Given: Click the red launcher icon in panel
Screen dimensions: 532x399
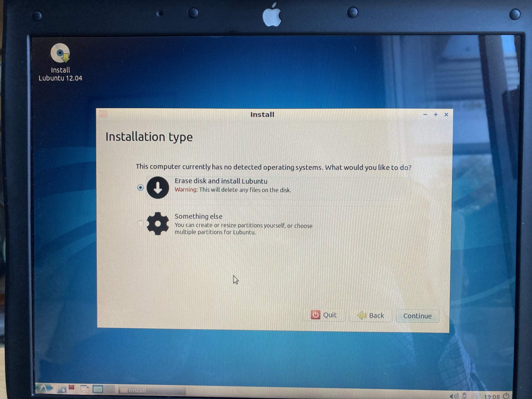Looking at the screenshot, I should tap(72, 387).
